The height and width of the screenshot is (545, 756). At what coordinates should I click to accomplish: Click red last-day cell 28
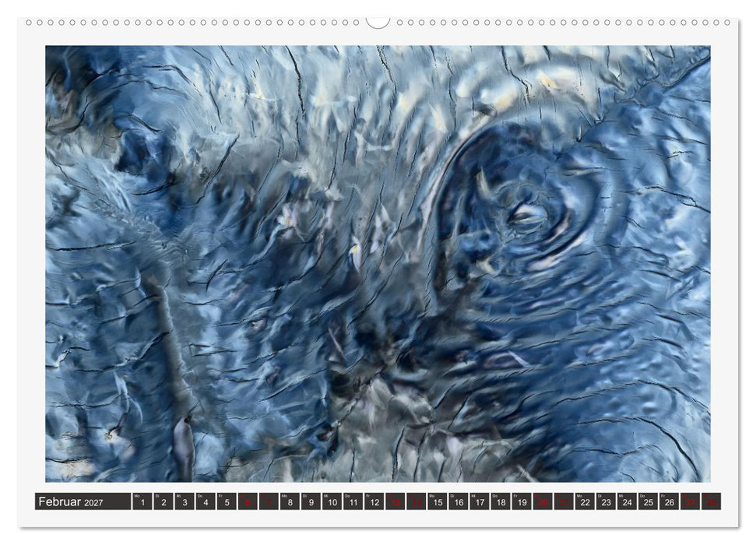(712, 501)
